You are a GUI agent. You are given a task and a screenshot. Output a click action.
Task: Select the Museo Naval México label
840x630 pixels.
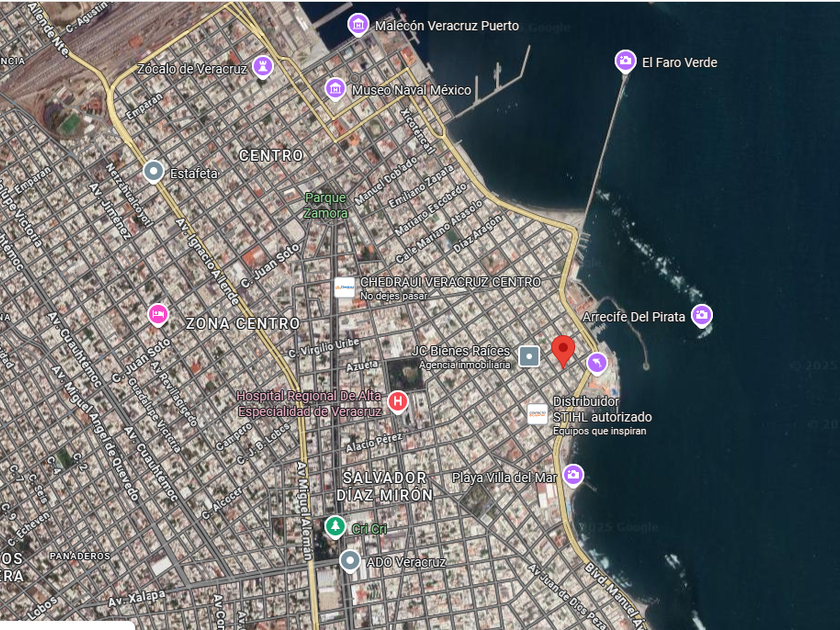pyautogui.click(x=411, y=90)
